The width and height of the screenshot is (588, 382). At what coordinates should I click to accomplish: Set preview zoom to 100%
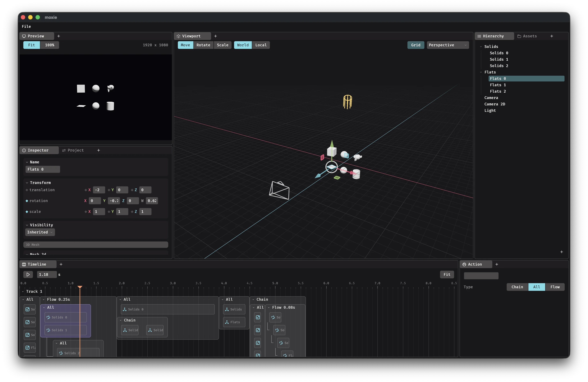pyautogui.click(x=49, y=45)
